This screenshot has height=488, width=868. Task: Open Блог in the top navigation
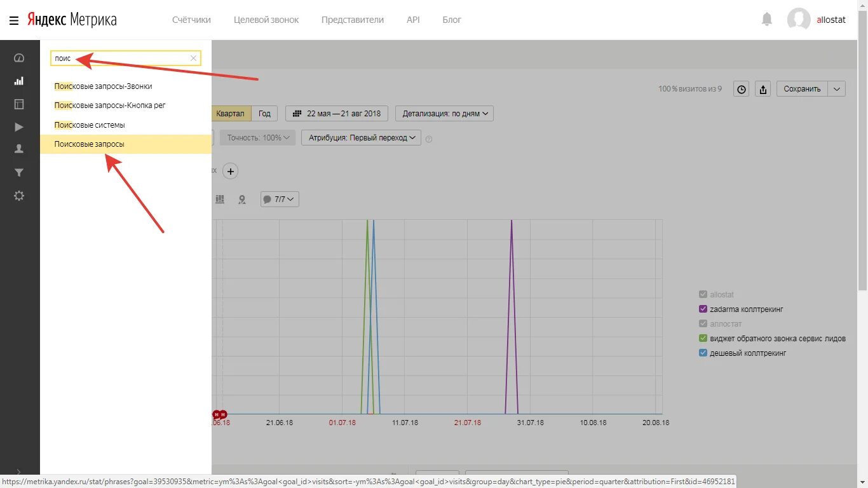click(x=452, y=20)
